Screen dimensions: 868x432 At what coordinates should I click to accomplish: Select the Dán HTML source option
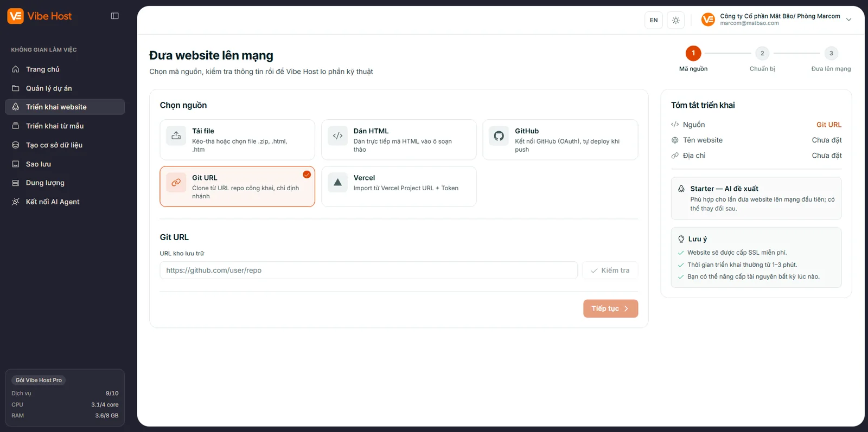399,140
